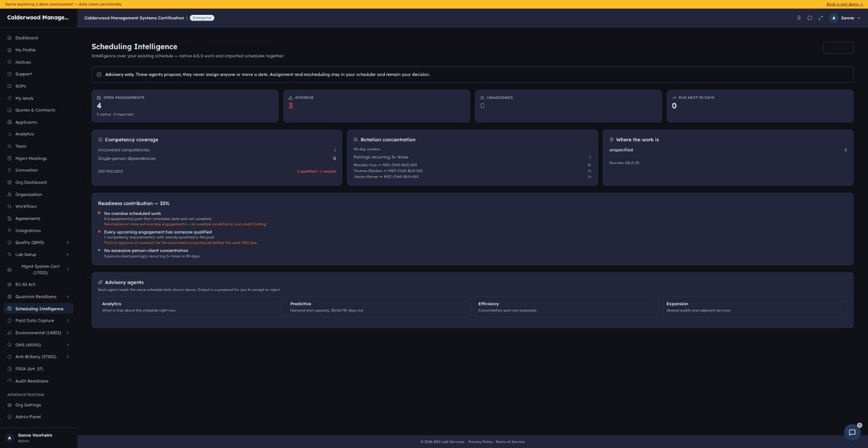
Task: Expand the Lab Setup sidebar section
Action: point(38,254)
